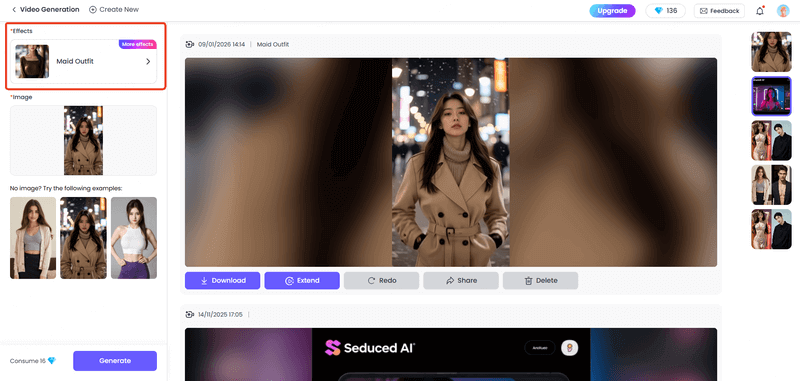The height and width of the screenshot is (381, 800).
Task: Click the Create New label
Action: (119, 10)
